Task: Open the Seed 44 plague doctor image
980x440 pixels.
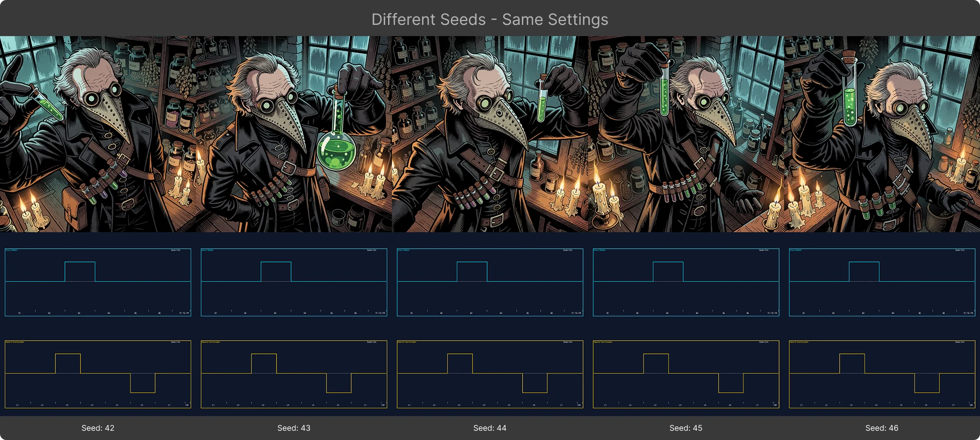Action: [490, 134]
